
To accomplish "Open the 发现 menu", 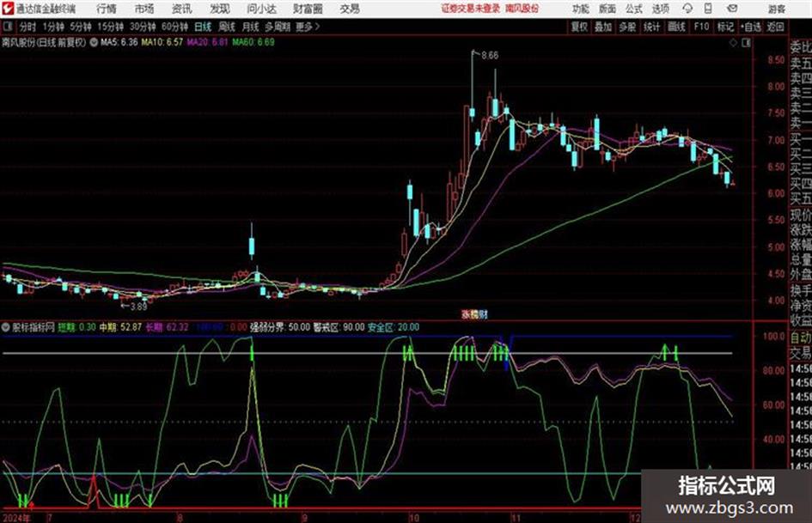I will point(220,9).
